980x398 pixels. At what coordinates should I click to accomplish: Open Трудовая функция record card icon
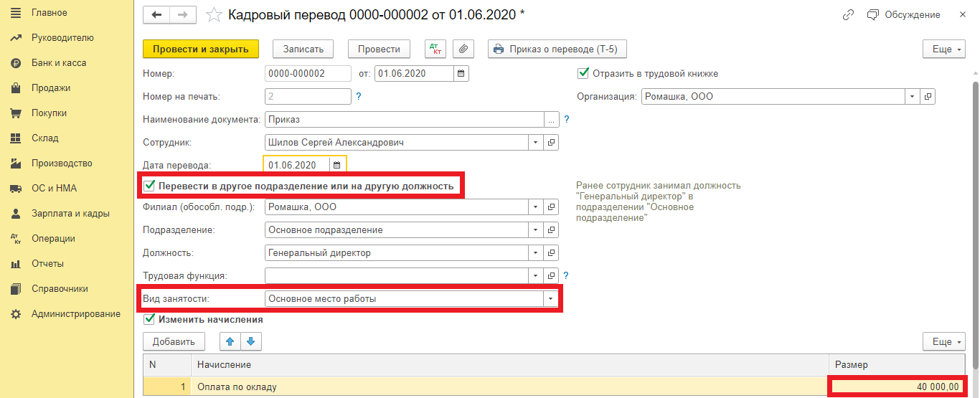click(x=551, y=275)
